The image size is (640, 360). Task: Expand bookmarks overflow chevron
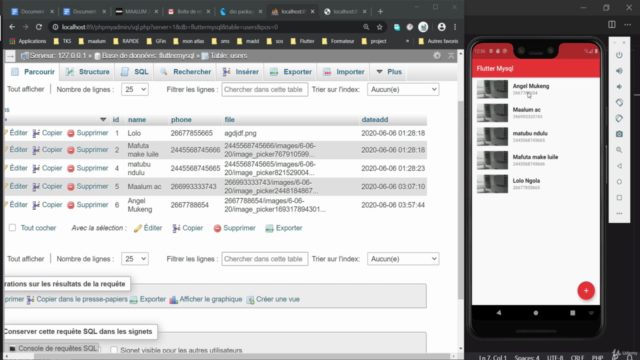[407, 41]
